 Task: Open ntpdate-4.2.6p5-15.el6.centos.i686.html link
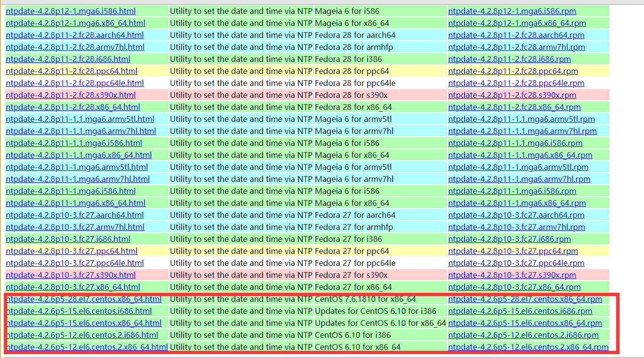[x=79, y=311]
